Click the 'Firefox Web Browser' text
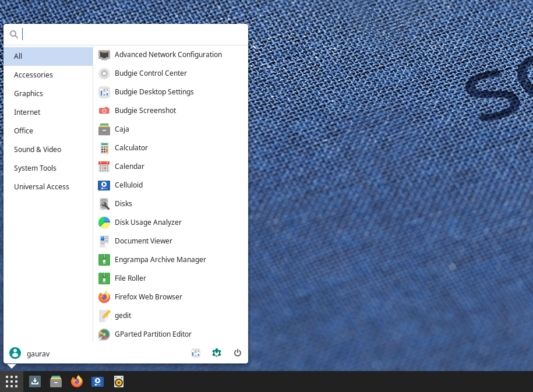533x392 pixels. coord(148,297)
